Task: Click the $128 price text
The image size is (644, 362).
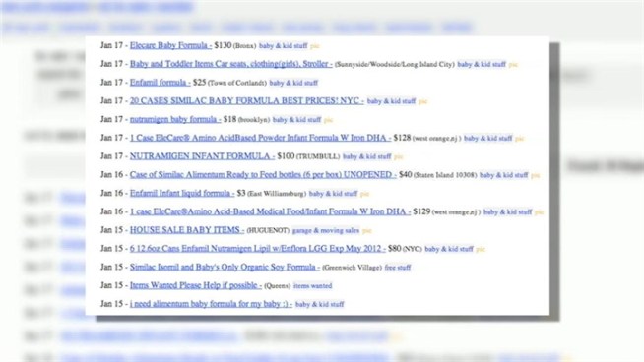Action: (x=402, y=138)
